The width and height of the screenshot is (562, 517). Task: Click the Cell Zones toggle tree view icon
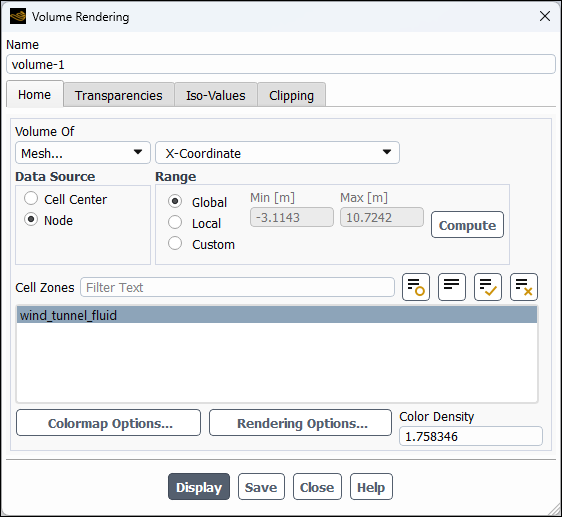(x=416, y=287)
